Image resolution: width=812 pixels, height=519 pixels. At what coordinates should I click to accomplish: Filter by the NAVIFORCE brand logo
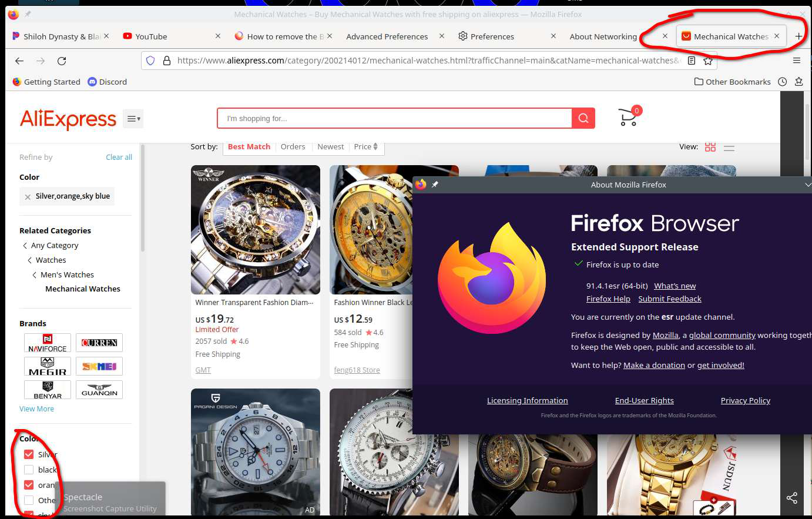tap(48, 343)
